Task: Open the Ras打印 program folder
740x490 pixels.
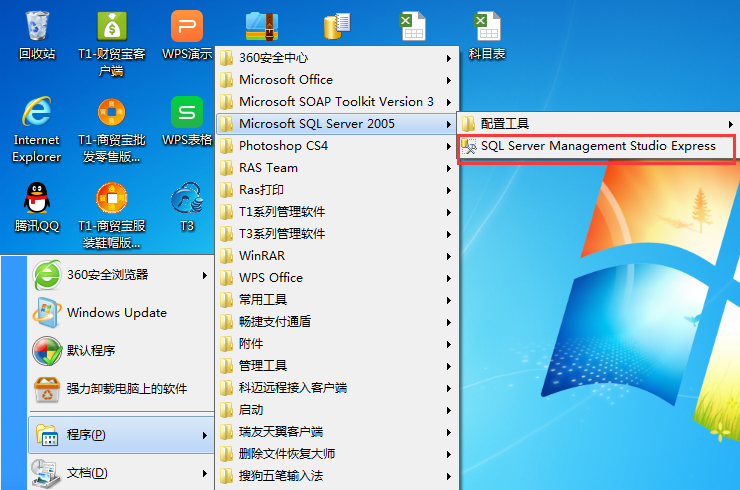Action: click(x=336, y=190)
